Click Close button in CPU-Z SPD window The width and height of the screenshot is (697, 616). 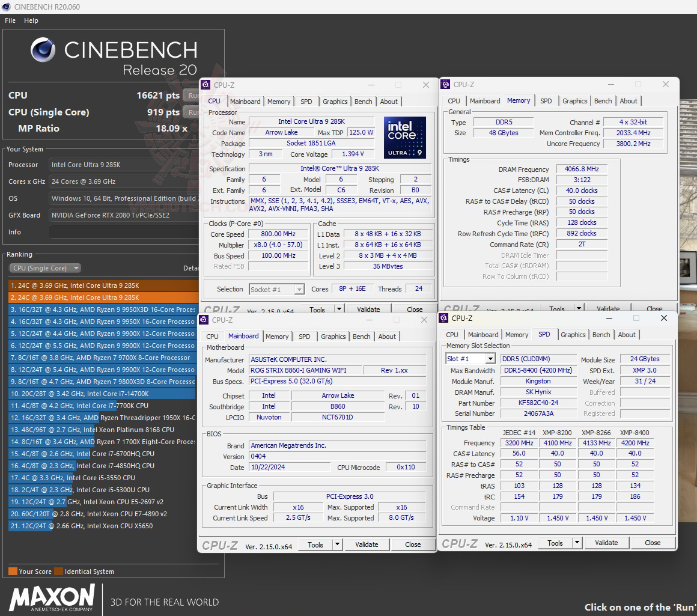point(653,543)
